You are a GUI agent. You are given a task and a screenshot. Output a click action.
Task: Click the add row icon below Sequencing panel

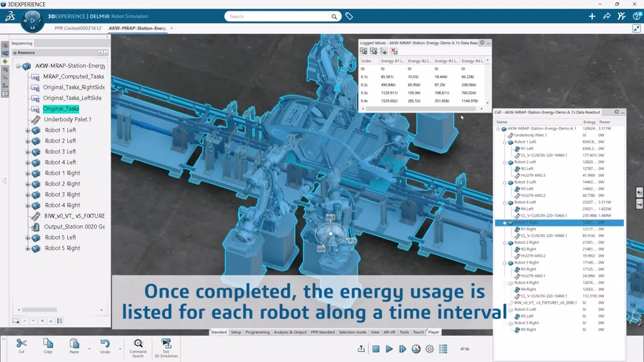click(15, 321)
